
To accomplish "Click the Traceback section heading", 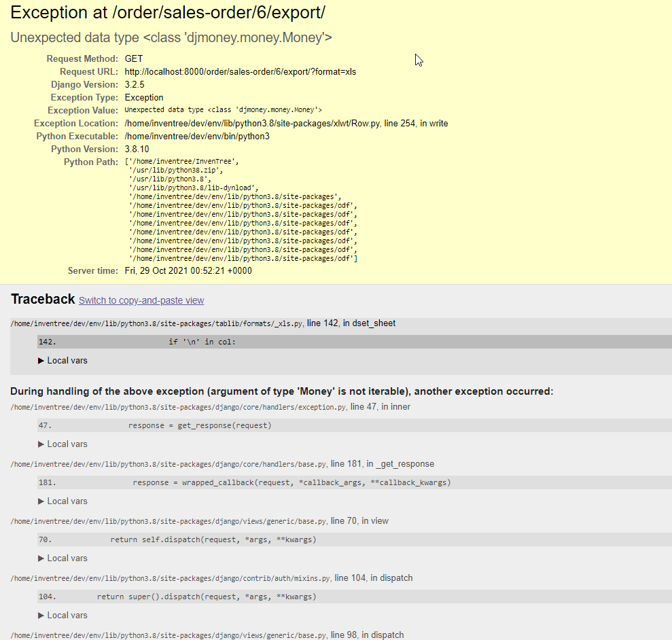I will point(42,299).
